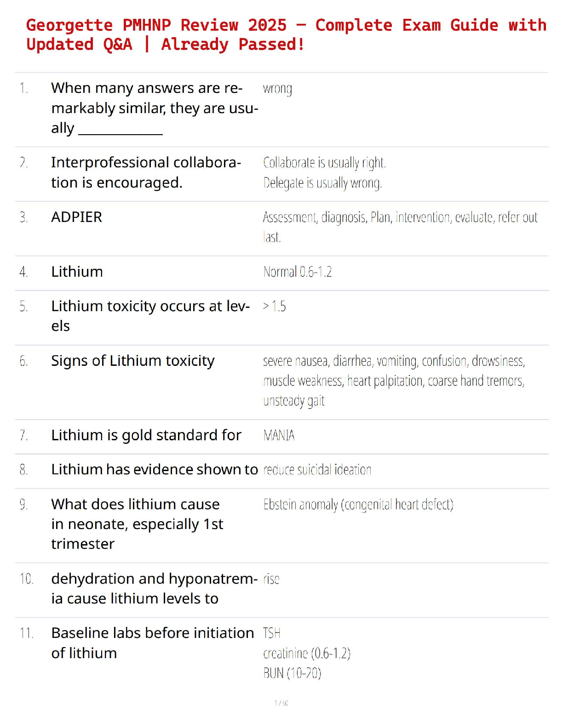Click the "Lithium" term in row 4
The height and width of the screenshot is (728, 563).
click(x=77, y=272)
